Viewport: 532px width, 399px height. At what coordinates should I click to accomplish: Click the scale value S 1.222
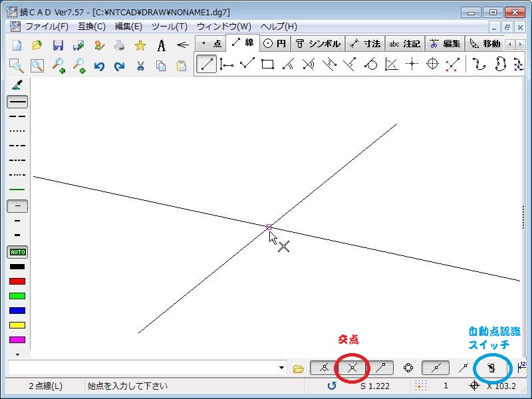tap(375, 386)
